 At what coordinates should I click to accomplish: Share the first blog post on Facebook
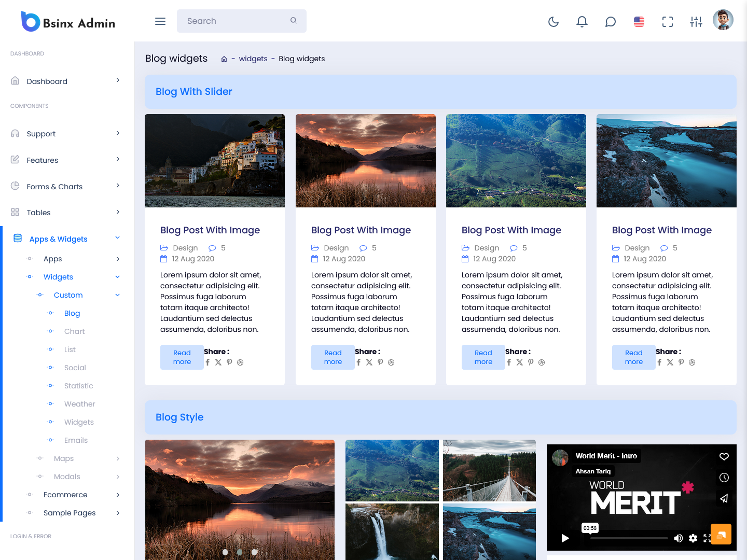(208, 362)
